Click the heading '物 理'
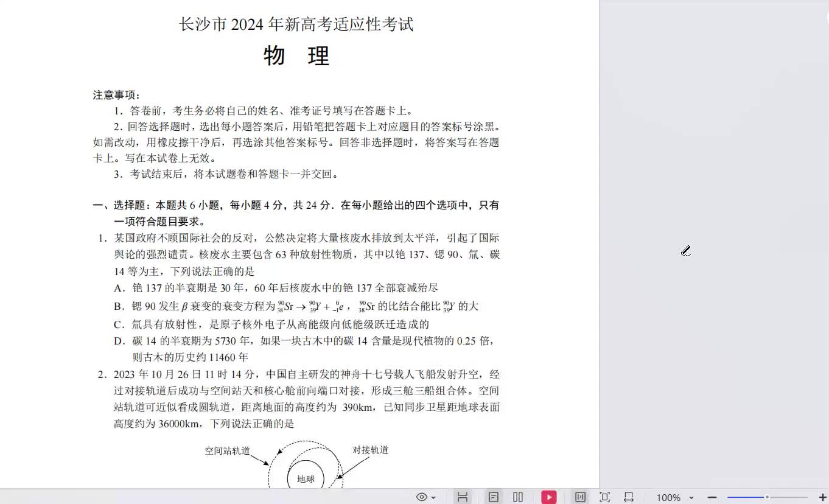The height and width of the screenshot is (504, 829). [296, 56]
